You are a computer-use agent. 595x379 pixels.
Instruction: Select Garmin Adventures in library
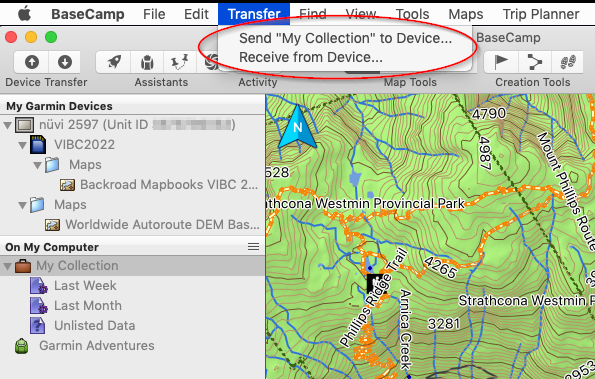click(x=97, y=346)
